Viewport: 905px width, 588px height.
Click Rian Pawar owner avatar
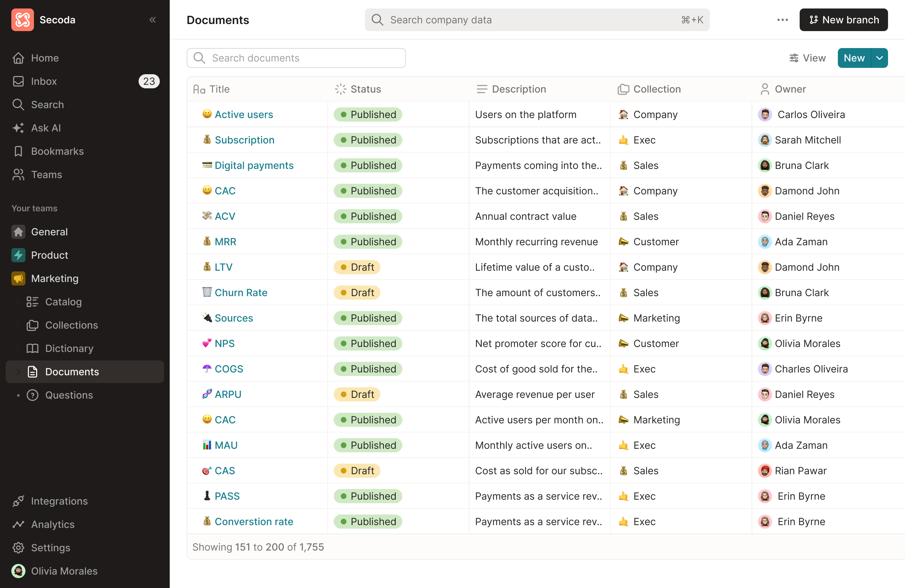[x=765, y=471]
